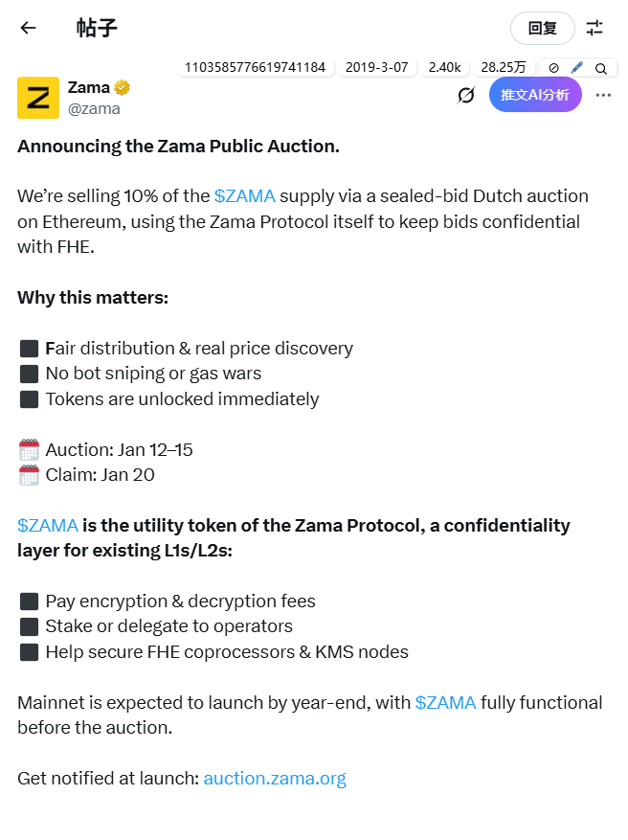628x840 pixels.
Task: Go back using the left arrow
Action: 28,28
